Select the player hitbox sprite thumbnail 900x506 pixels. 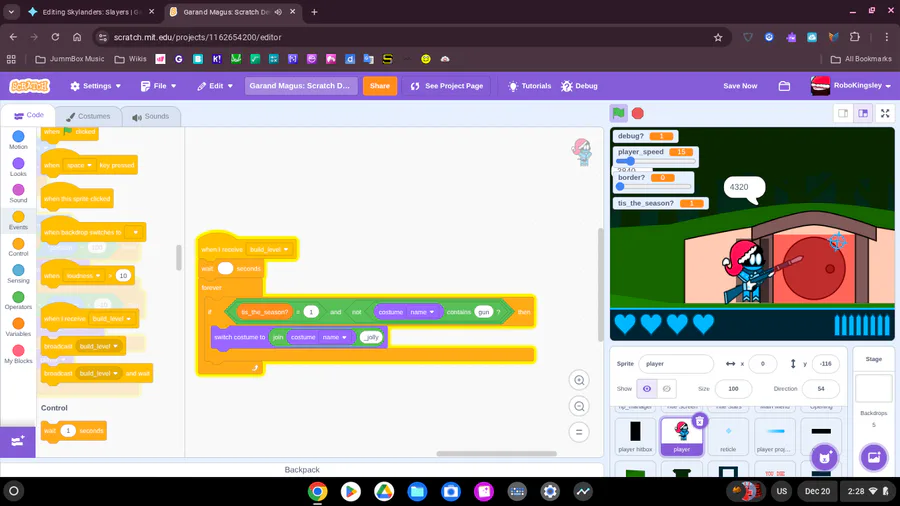[635, 436]
